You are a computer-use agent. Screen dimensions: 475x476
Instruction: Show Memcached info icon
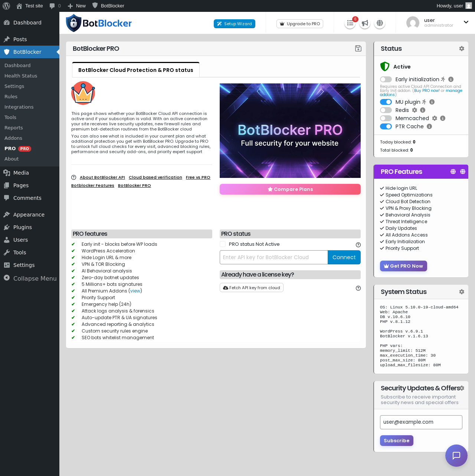click(443, 118)
